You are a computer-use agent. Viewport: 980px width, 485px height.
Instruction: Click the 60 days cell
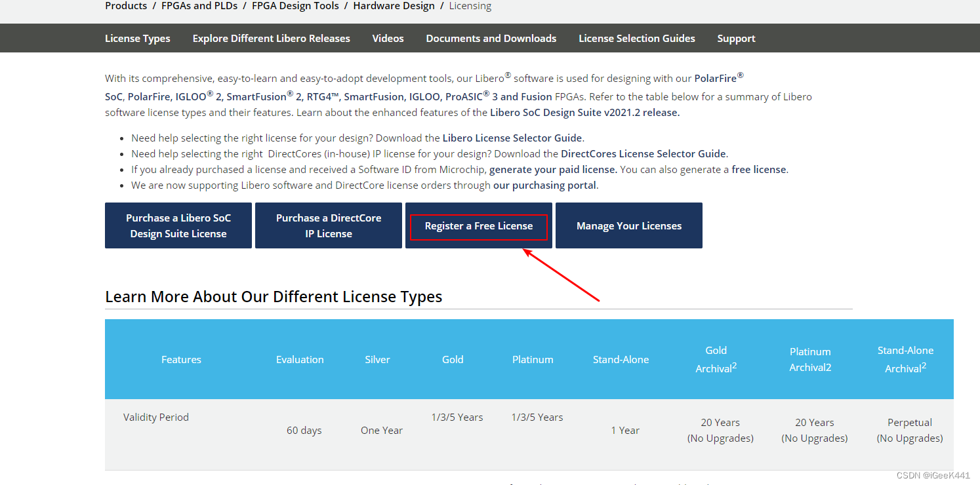click(x=304, y=431)
